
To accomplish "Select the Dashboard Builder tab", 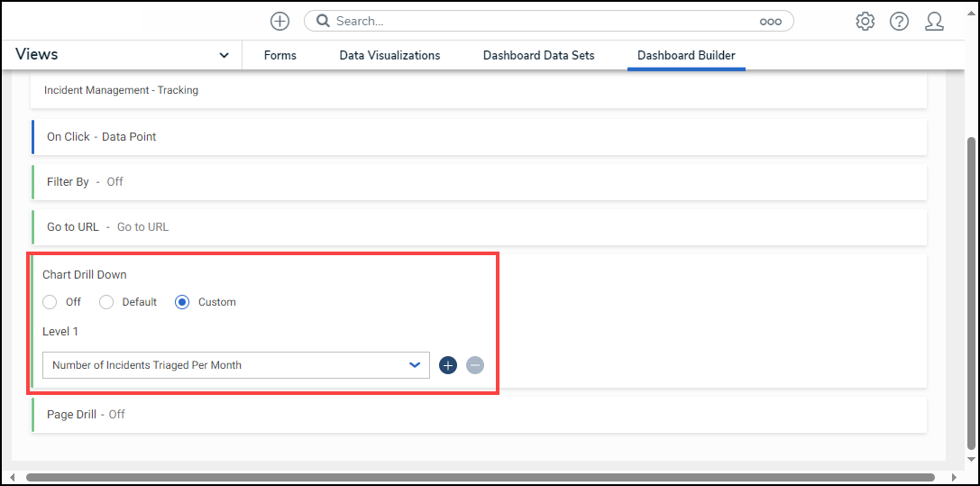I will (686, 56).
